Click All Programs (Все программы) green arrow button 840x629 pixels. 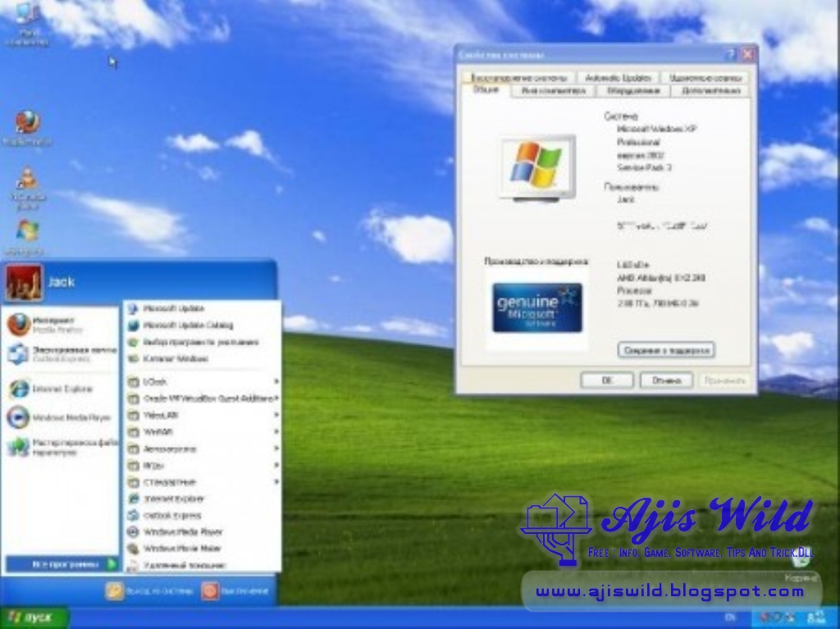62,563
